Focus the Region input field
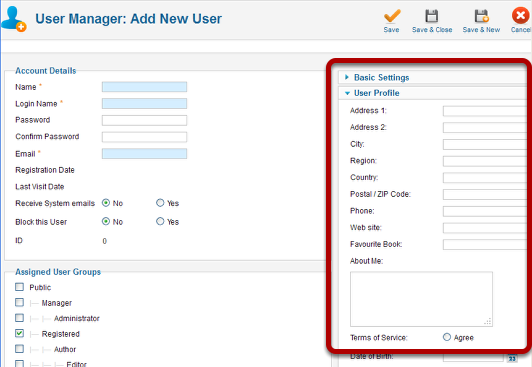 pyautogui.click(x=485, y=161)
